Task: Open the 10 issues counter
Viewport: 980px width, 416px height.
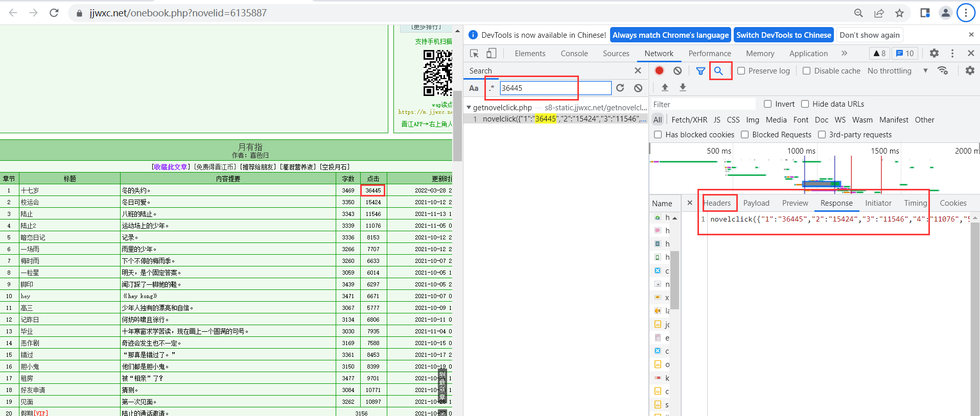Action: click(x=905, y=53)
